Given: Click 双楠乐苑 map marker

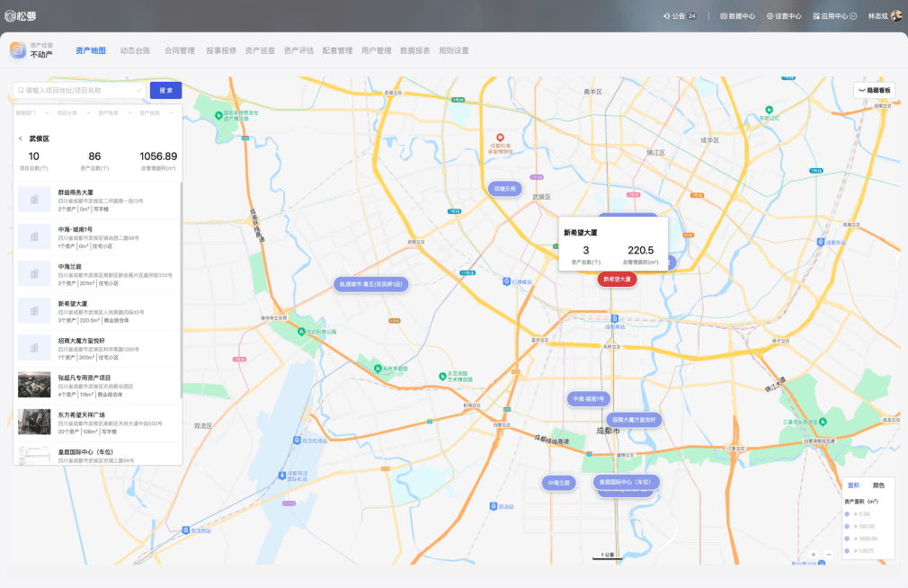Looking at the screenshot, I should point(505,189).
